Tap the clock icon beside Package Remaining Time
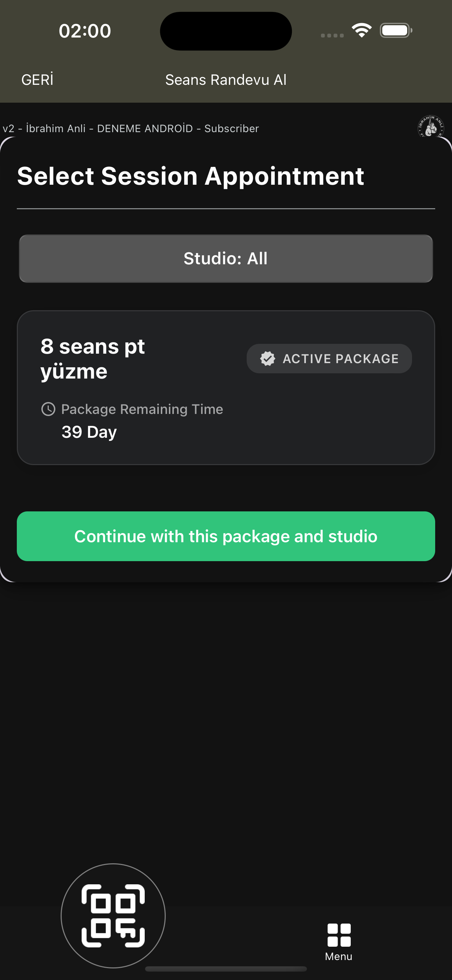 [x=48, y=409]
